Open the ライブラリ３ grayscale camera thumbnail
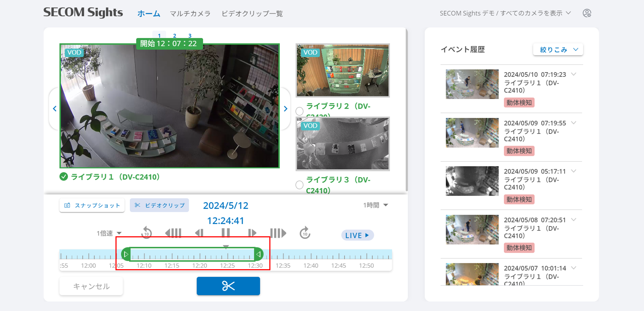Image resolution: width=644 pixels, height=311 pixels. 343,144
